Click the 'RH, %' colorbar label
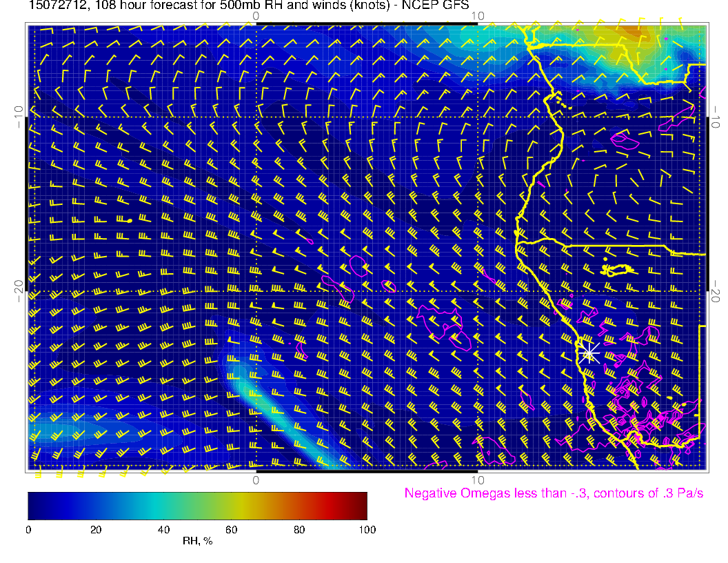Viewport: 728px width, 563px height. click(x=197, y=541)
